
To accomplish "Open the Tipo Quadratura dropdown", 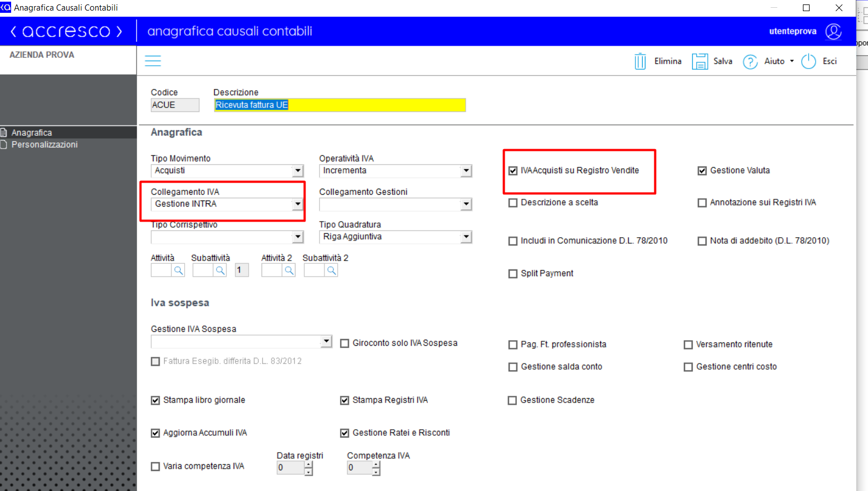I will point(466,237).
